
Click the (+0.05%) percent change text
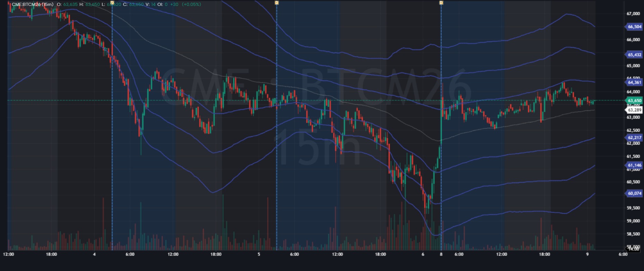[x=191, y=5]
